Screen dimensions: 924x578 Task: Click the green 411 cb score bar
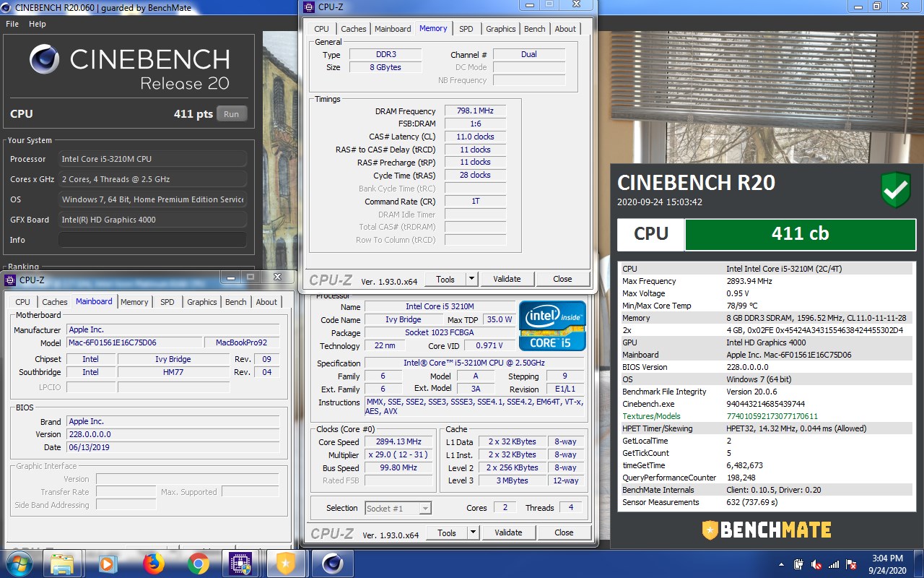(x=800, y=234)
